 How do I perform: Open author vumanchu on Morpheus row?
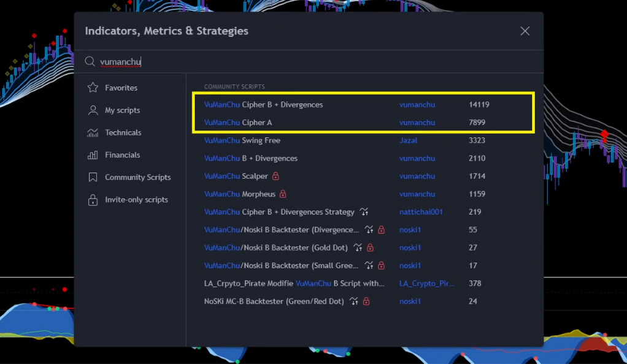(417, 194)
